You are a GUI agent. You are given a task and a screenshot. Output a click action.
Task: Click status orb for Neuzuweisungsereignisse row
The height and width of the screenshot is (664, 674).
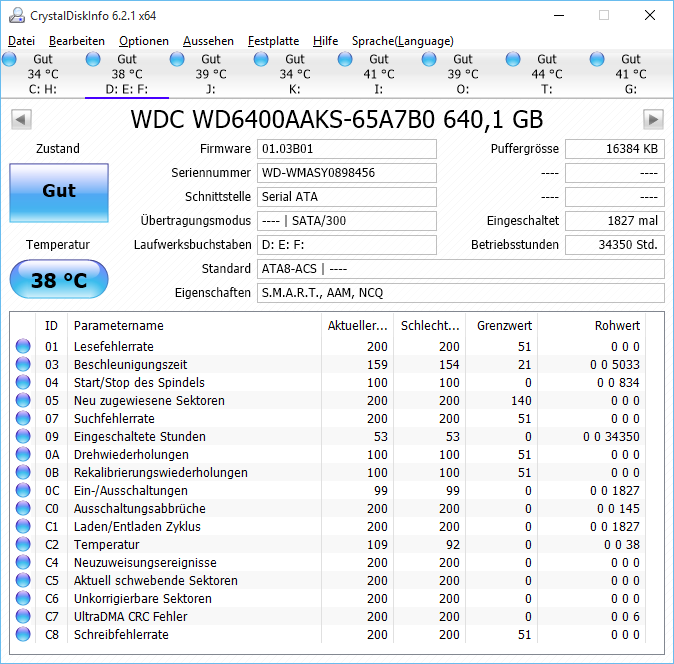pos(23,563)
